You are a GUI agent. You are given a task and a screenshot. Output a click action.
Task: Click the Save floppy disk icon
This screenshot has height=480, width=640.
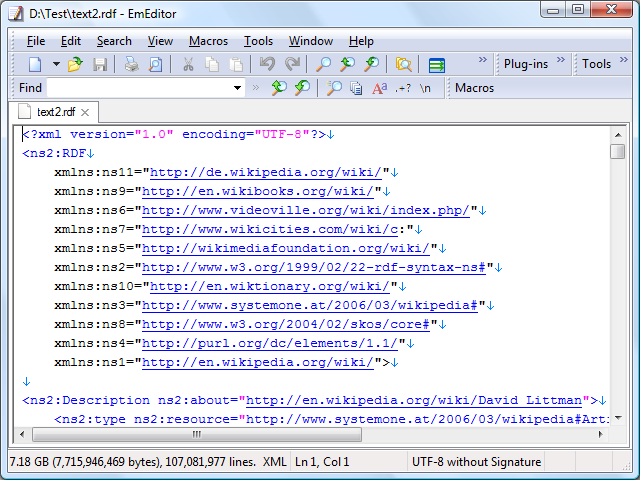pos(100,64)
